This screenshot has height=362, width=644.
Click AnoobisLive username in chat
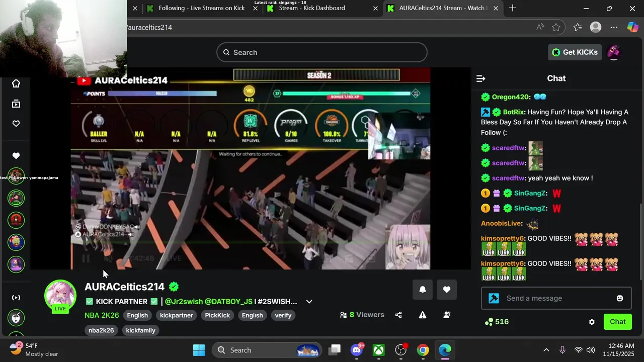click(502, 223)
